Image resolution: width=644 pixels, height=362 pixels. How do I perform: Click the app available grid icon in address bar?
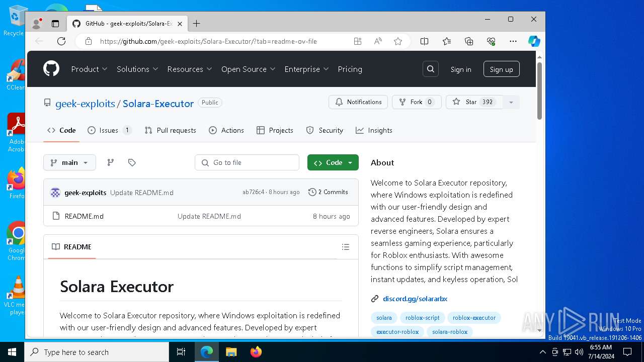358,41
